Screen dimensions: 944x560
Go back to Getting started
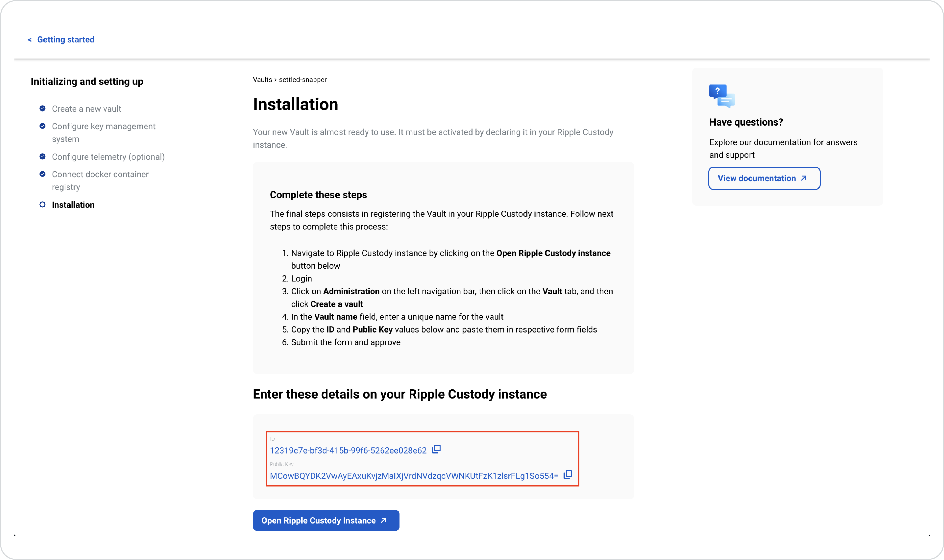(66, 40)
